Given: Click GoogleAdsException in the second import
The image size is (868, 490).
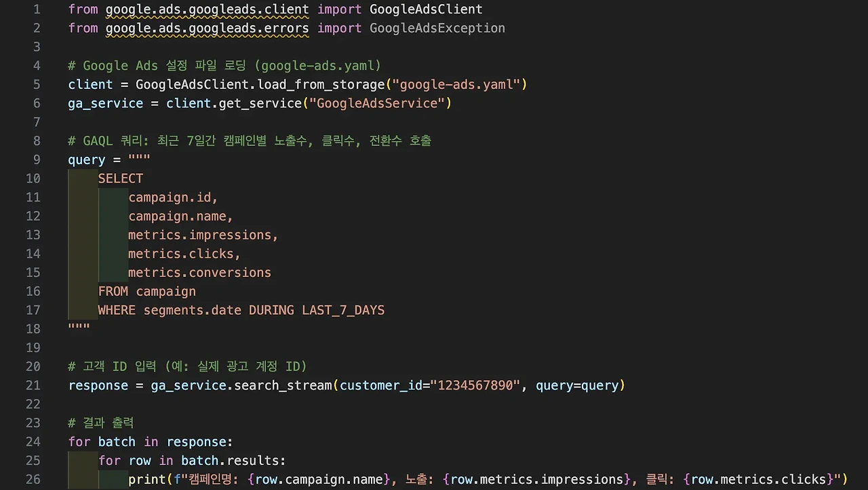Looking at the screenshot, I should (x=437, y=29).
